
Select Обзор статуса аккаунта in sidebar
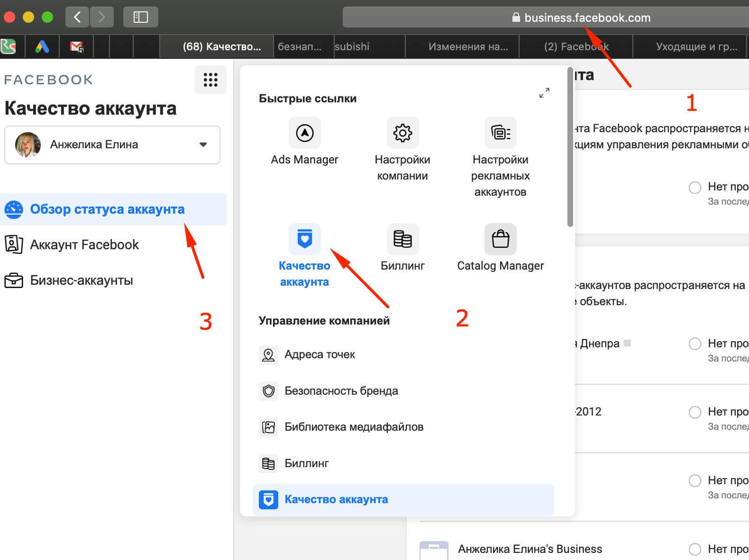(113, 209)
